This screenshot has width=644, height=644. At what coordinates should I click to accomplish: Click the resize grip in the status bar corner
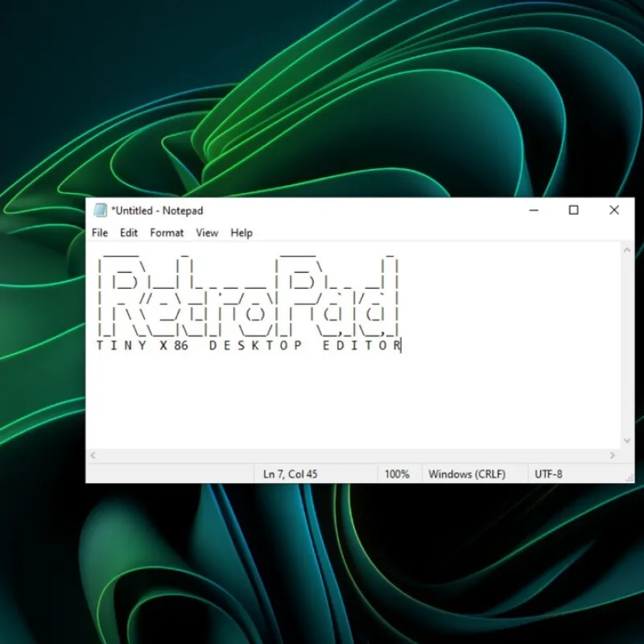tap(630, 478)
